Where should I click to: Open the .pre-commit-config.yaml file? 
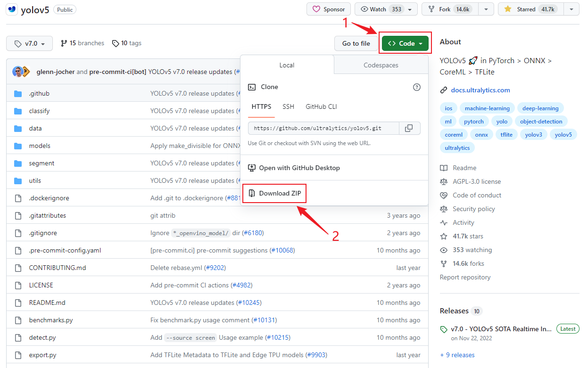tap(65, 250)
